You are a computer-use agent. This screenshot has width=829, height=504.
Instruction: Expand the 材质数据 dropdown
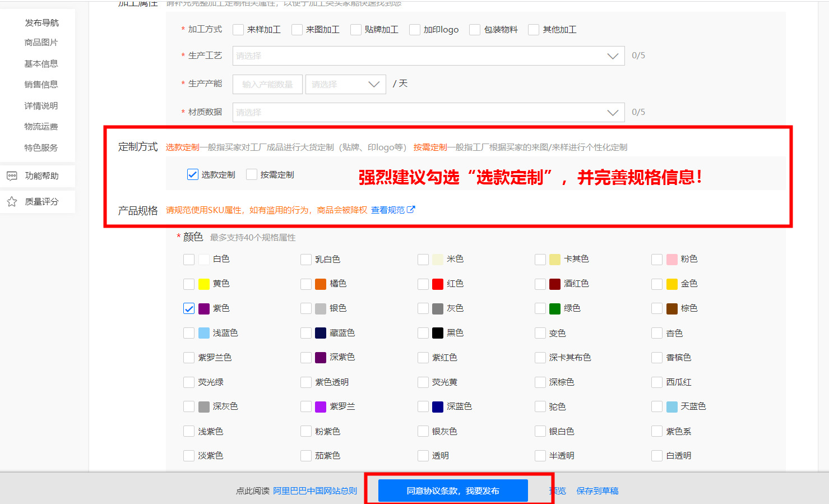612,112
